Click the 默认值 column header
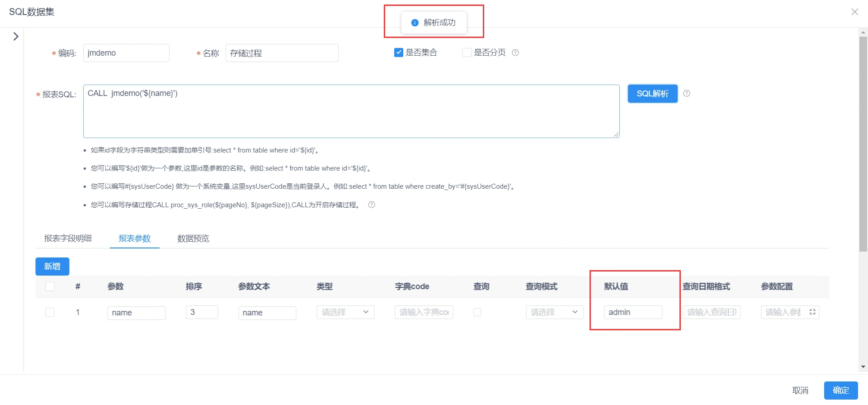868x405 pixels. (616, 286)
